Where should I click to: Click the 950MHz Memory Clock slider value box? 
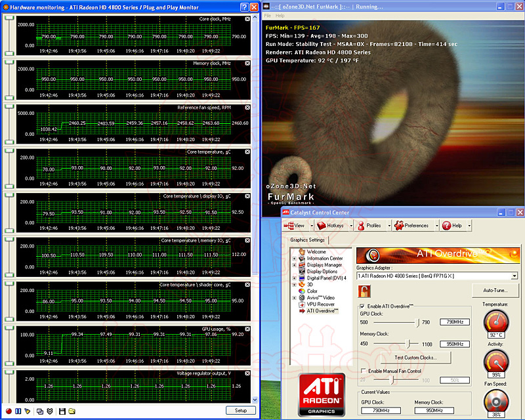[455, 344]
